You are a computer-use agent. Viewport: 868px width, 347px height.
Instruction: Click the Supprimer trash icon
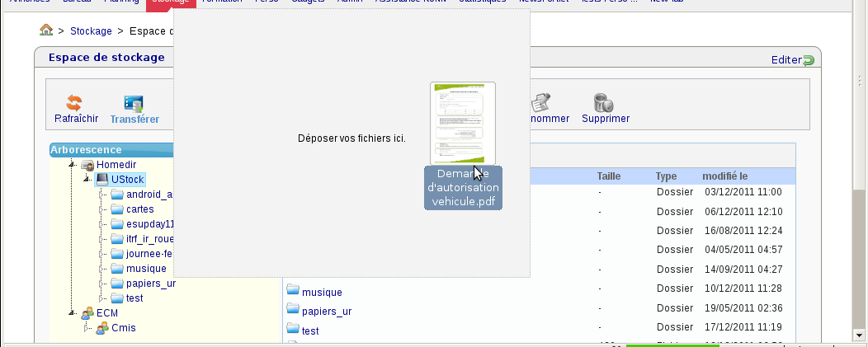tap(604, 102)
